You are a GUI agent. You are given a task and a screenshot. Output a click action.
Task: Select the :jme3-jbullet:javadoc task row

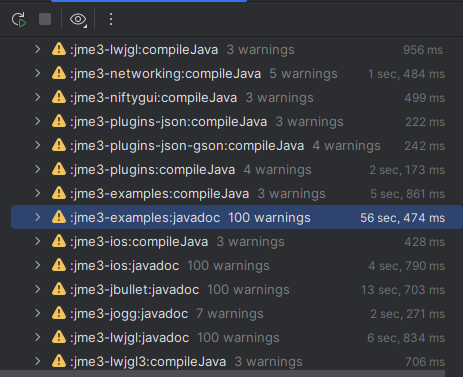(237, 290)
